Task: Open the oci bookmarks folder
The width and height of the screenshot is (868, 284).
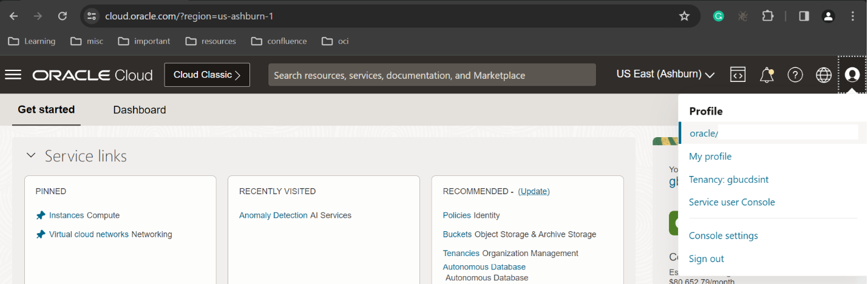Action: 335,41
